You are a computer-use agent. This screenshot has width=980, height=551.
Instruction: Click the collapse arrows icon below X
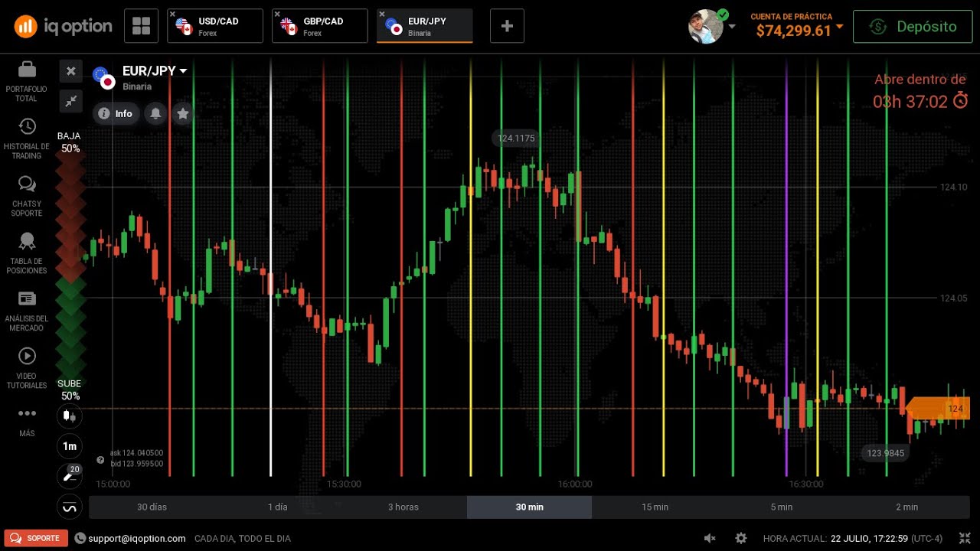pos(70,101)
